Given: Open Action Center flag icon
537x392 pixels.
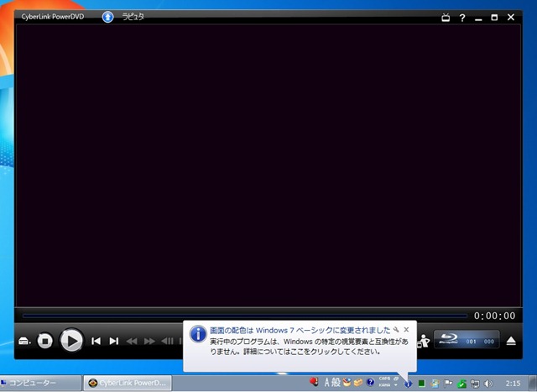Looking at the screenshot, I should [x=448, y=383].
